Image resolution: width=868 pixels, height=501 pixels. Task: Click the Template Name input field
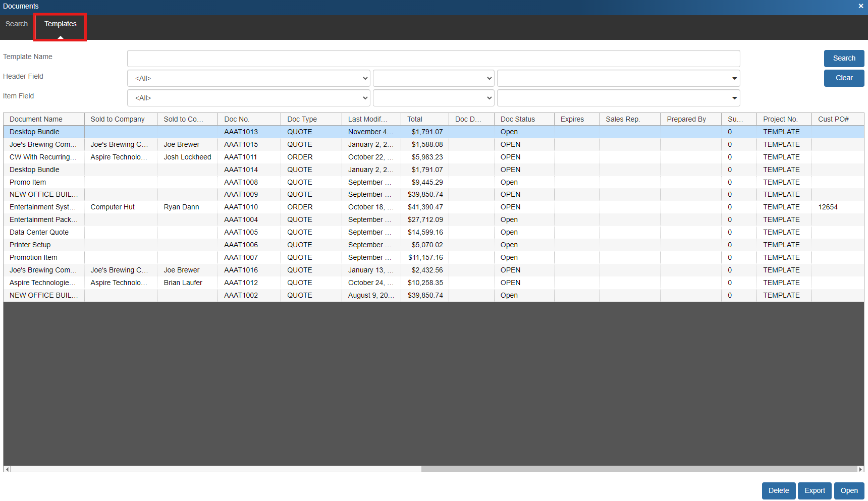point(433,59)
